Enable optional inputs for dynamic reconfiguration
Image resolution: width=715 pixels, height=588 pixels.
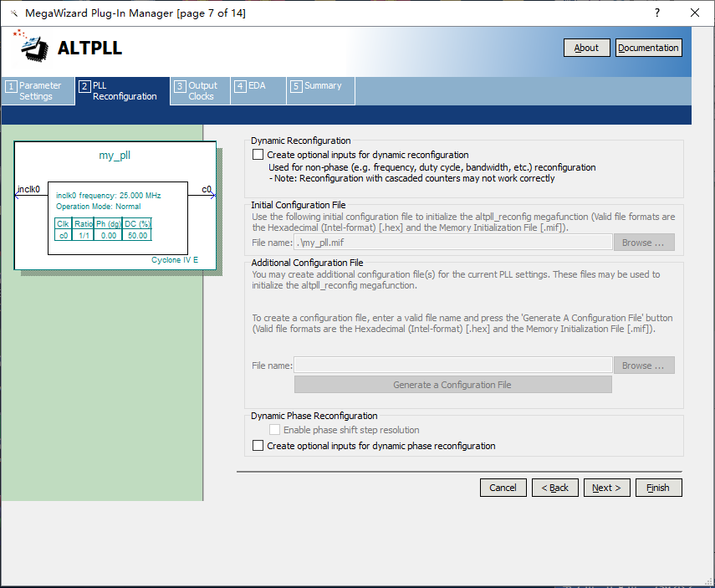tap(258, 155)
